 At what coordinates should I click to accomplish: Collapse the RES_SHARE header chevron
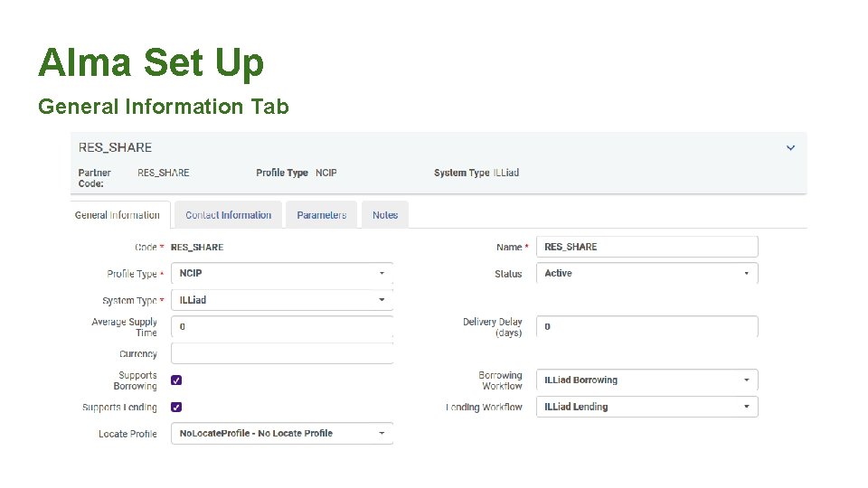[790, 147]
